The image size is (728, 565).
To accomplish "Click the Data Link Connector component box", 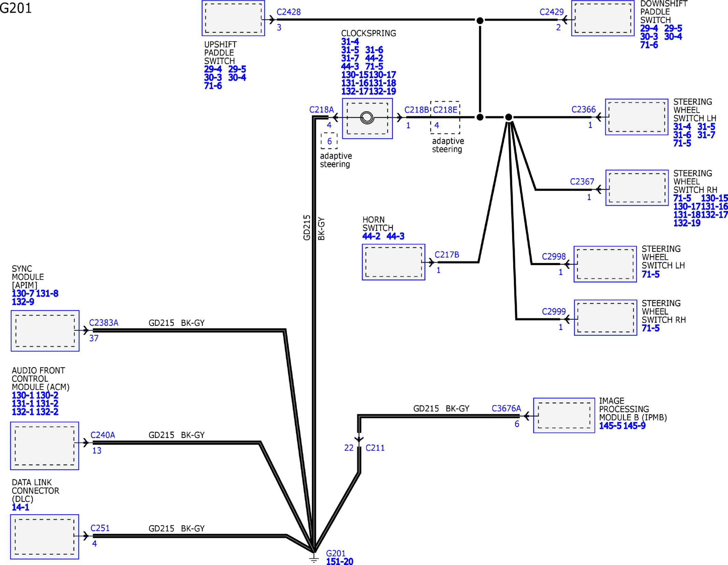I will tap(45, 537).
